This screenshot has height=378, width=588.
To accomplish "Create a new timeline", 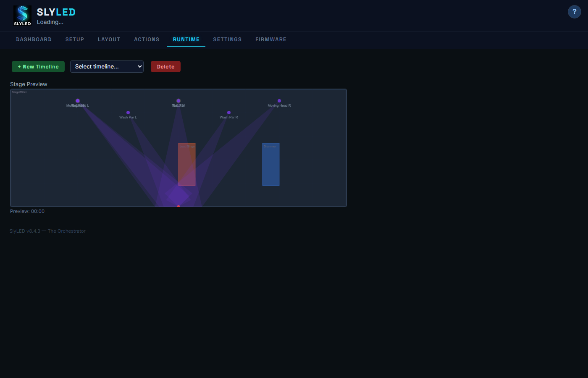I will (x=38, y=66).
